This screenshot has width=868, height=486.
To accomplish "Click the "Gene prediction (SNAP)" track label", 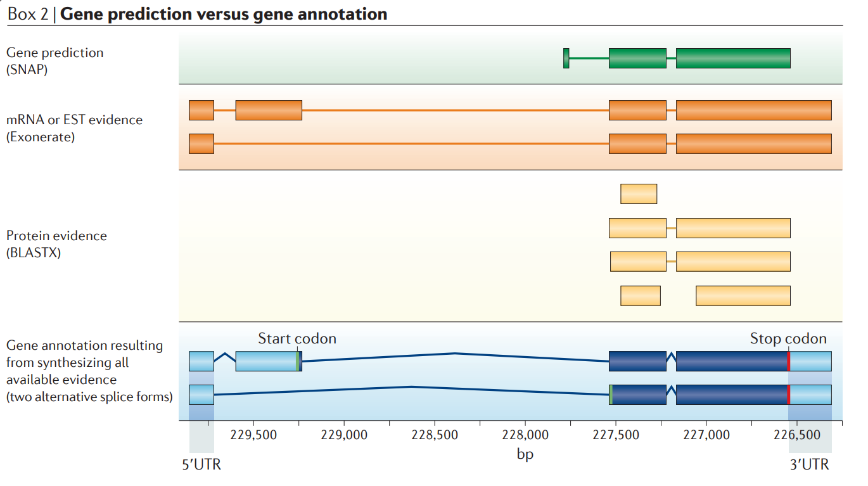I will (55, 61).
